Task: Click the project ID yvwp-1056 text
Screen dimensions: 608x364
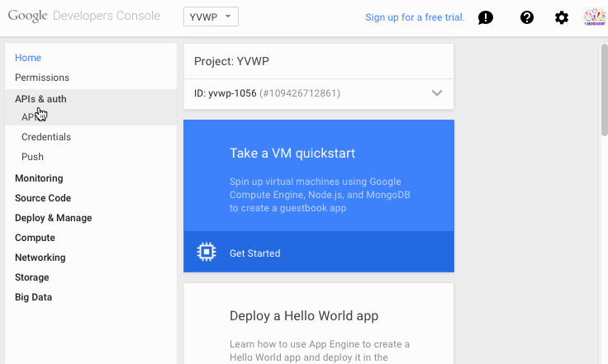Action: 232,93
